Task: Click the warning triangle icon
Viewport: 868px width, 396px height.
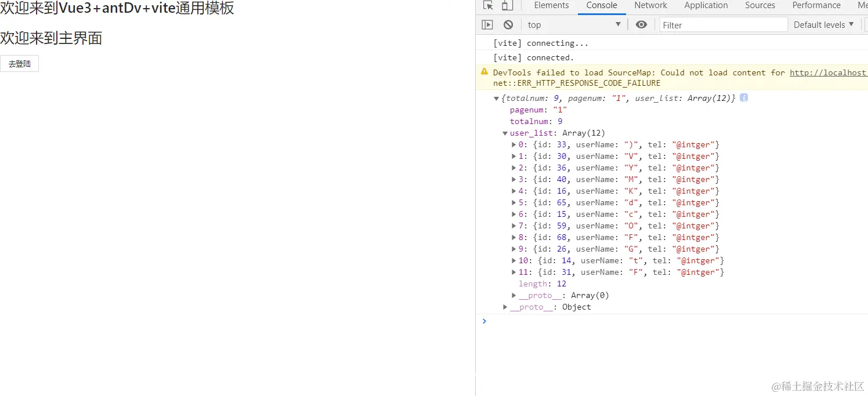Action: tap(484, 71)
